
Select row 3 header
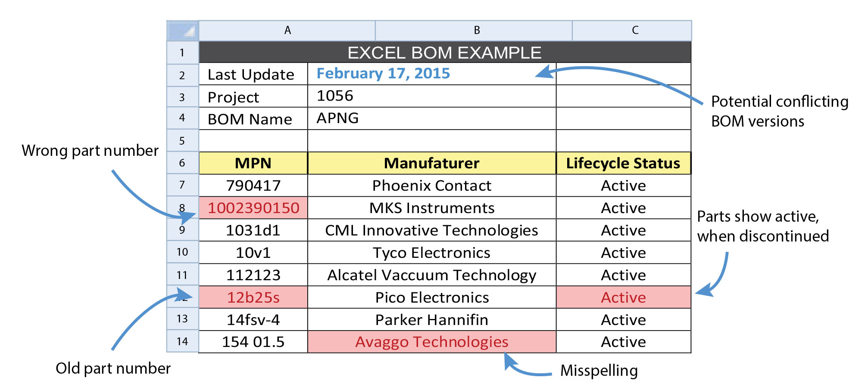(x=183, y=97)
